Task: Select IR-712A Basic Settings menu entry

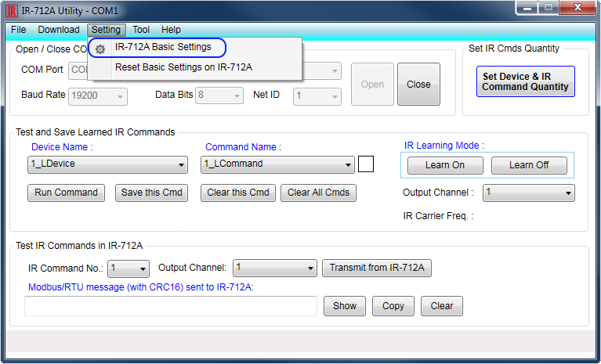Action: pyautogui.click(x=163, y=47)
